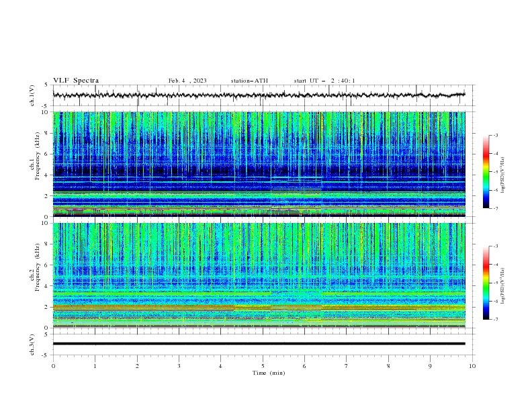Click time axis tick label '8'
The image size is (532, 411).
click(x=388, y=366)
